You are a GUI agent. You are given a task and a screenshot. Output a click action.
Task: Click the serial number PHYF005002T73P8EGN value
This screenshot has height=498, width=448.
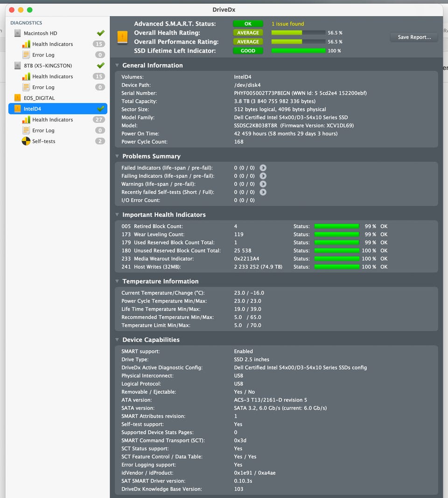click(262, 93)
